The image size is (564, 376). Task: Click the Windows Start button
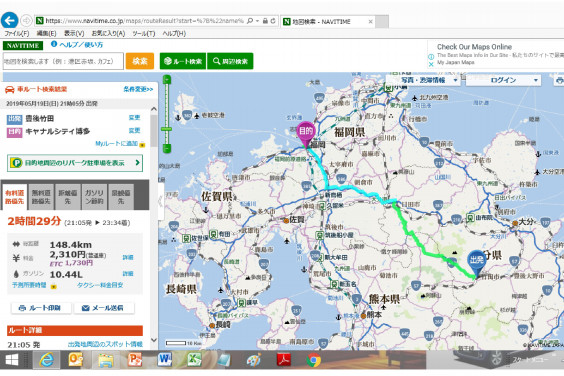12,360
